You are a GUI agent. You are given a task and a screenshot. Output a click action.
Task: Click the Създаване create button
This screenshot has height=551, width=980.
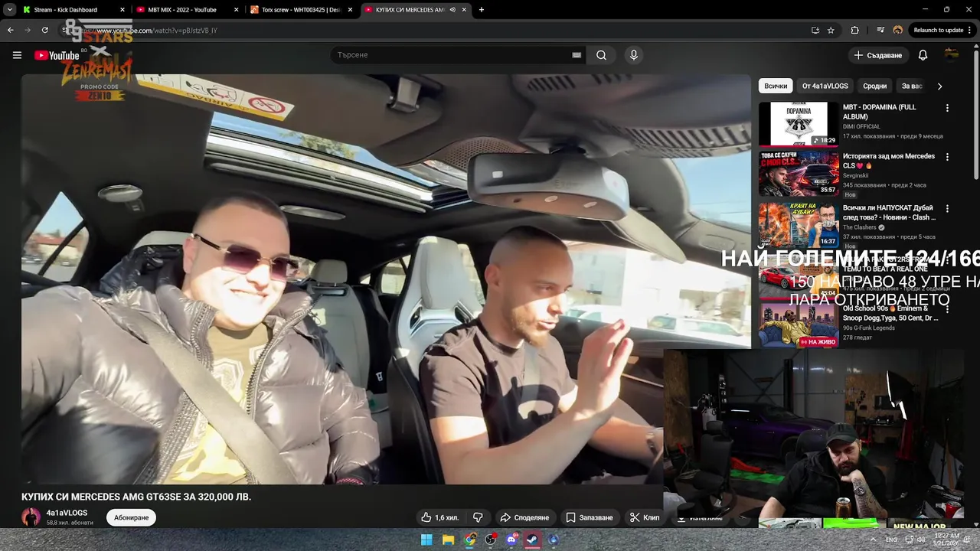point(878,55)
